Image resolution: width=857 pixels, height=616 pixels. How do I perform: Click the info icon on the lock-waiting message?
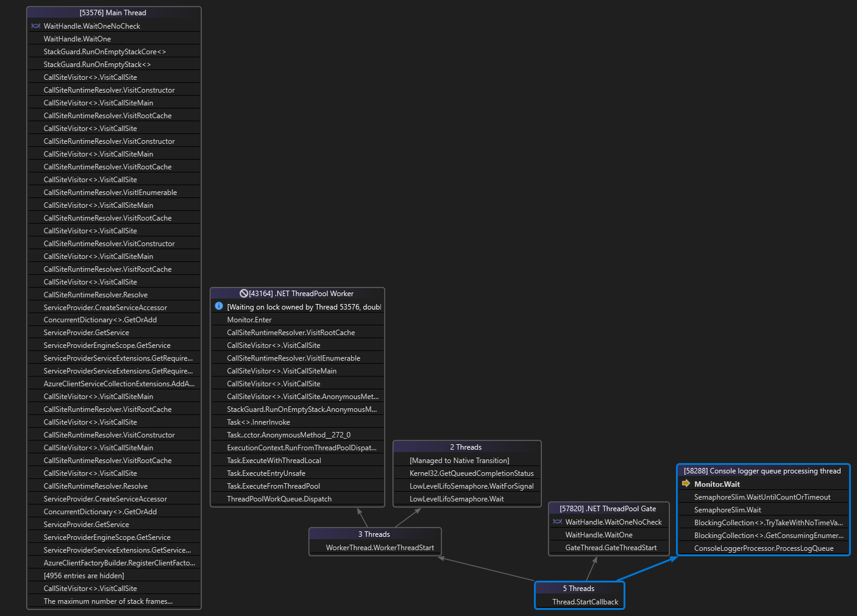coord(219,306)
